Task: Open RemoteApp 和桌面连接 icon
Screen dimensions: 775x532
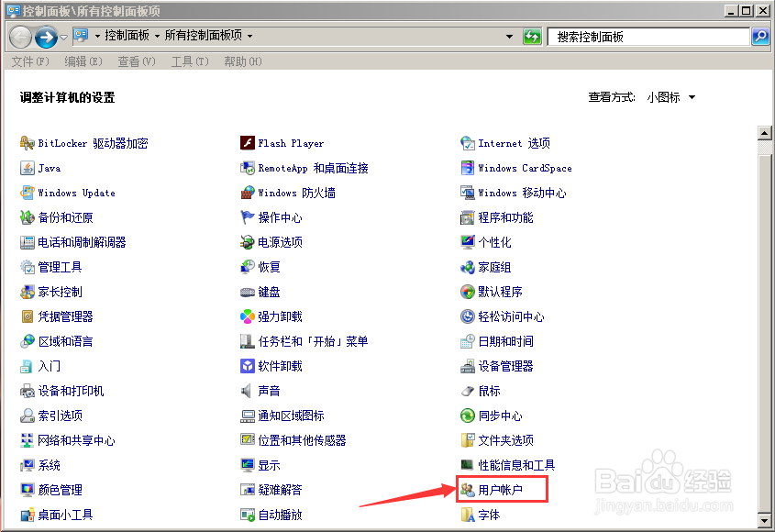Action: (x=247, y=168)
